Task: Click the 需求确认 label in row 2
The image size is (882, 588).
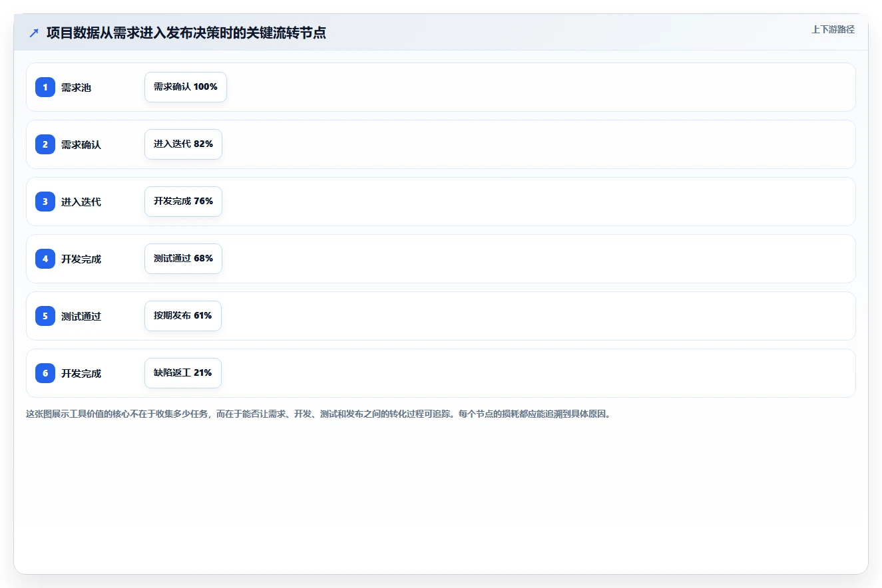Action: click(81, 144)
